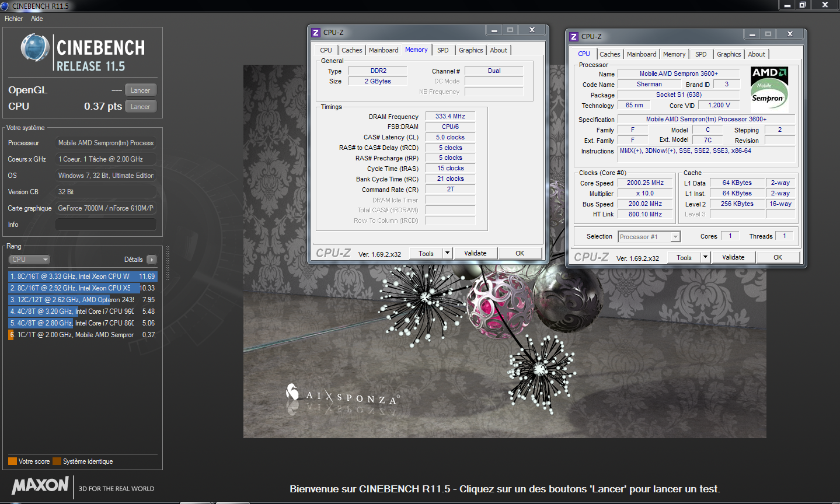The height and width of the screenshot is (504, 840).
Task: Open Graphics tab in right CPU-Z window
Action: click(729, 54)
